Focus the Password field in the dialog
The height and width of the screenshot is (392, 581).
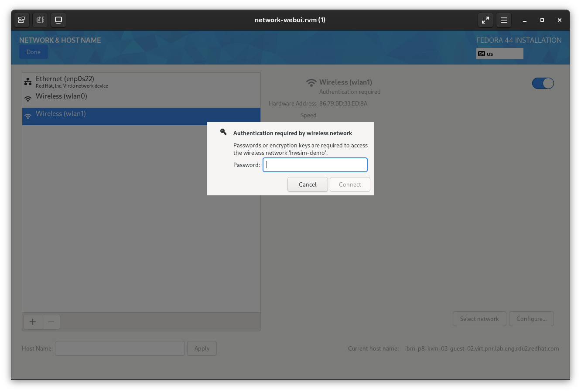(x=315, y=165)
